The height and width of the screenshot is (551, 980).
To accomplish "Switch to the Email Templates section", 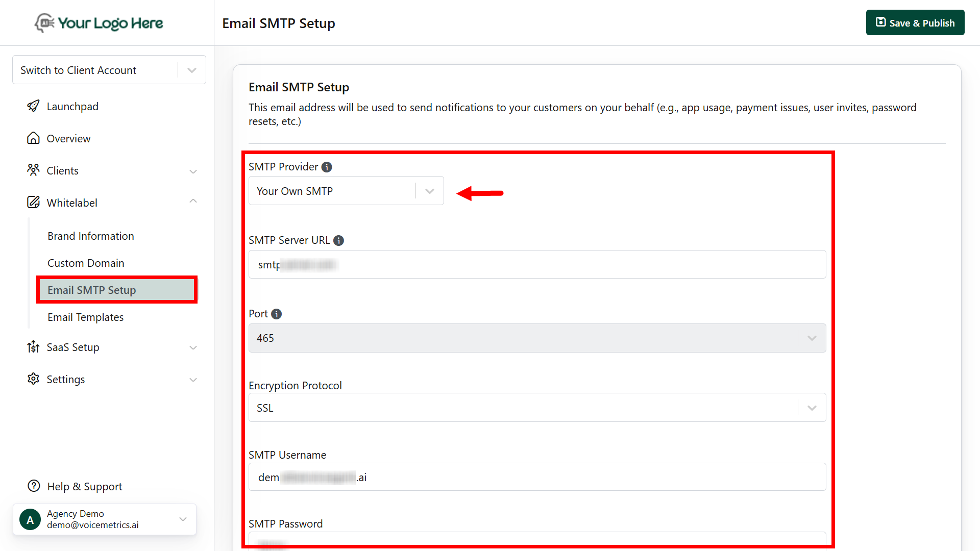I will pyautogui.click(x=85, y=317).
